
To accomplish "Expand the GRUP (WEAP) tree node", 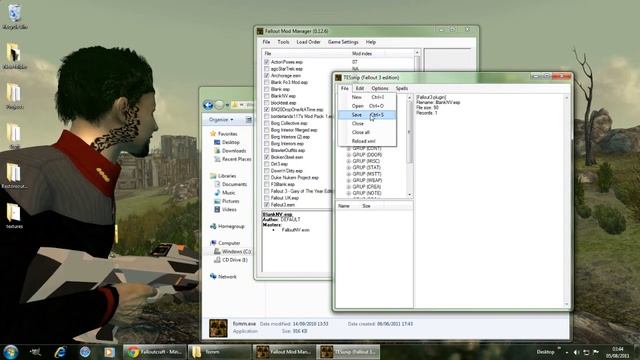I will 349,180.
